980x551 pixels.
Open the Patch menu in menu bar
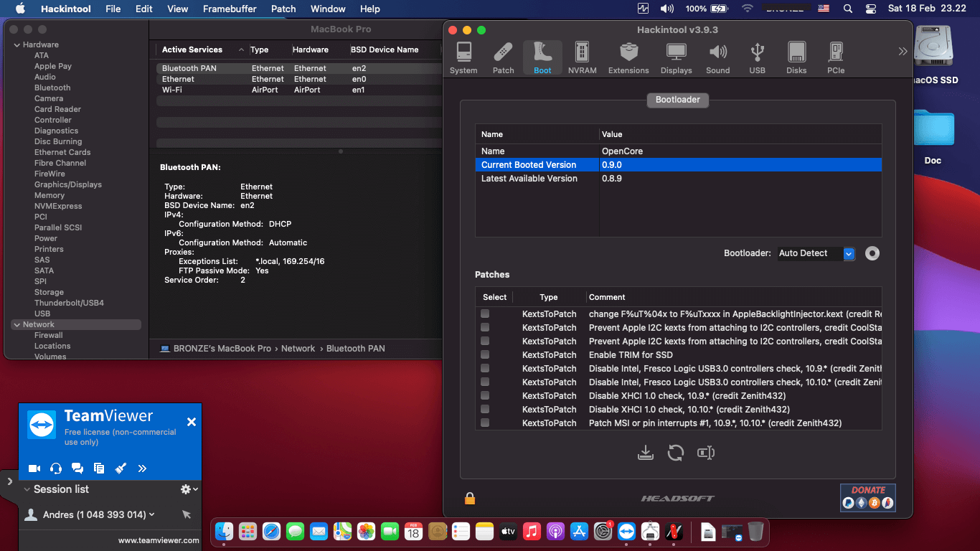coord(283,9)
